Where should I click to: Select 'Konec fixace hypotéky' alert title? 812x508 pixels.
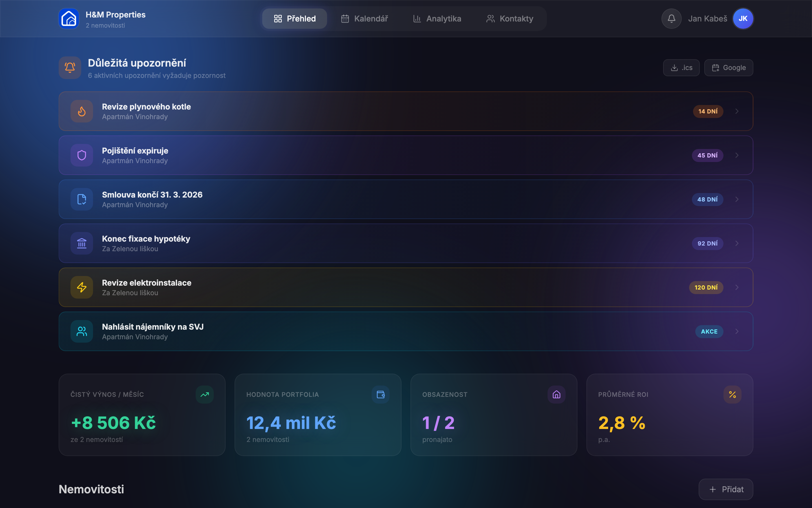click(x=146, y=238)
